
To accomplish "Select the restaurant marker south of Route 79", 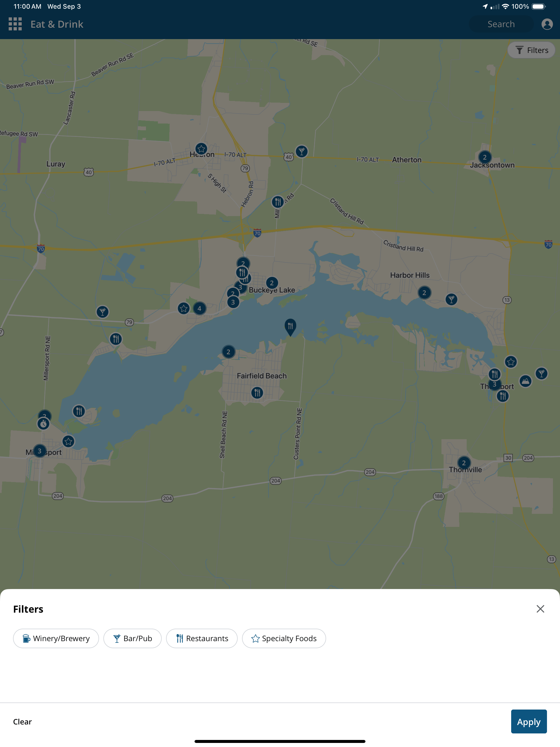I will pos(116,339).
